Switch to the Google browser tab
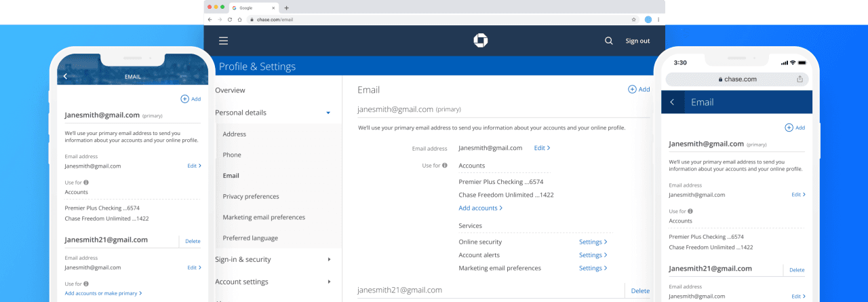This screenshot has width=868, height=302. (254, 7)
